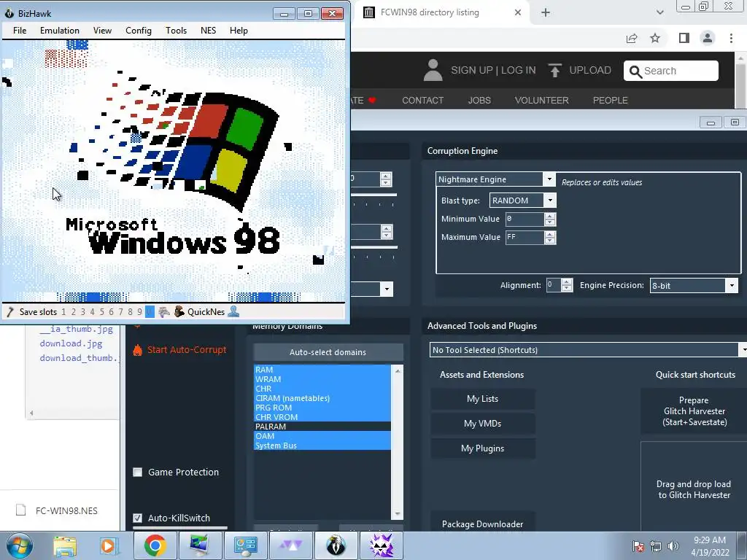Click the share page icon in Chrome
The image size is (747, 560).
[x=632, y=39]
